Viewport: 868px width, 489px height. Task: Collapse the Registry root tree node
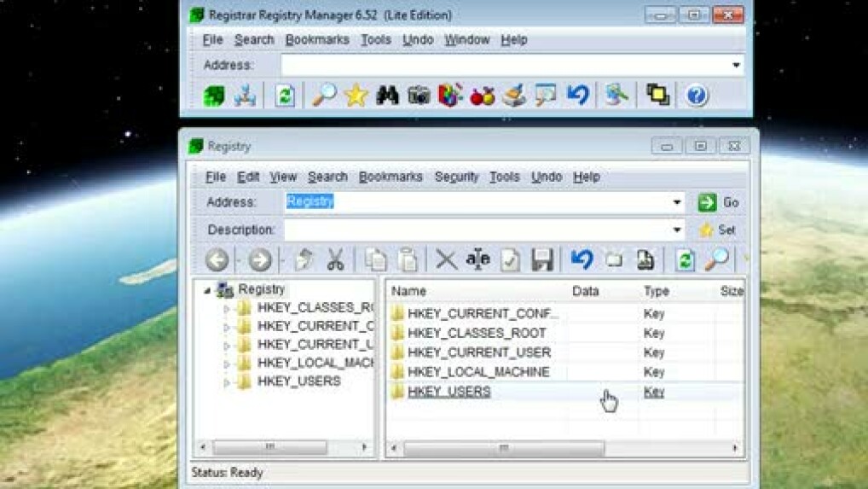[x=207, y=290]
